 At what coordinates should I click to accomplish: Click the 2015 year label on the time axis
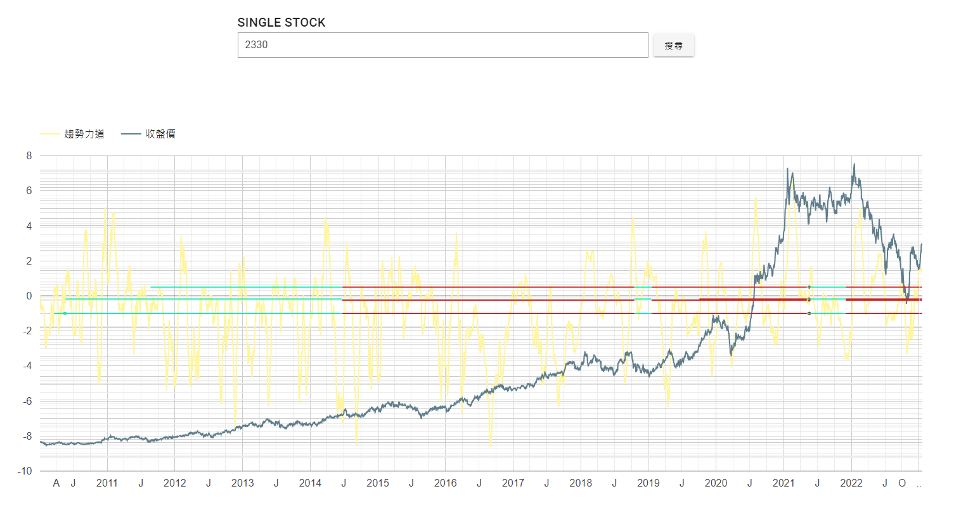click(x=378, y=483)
